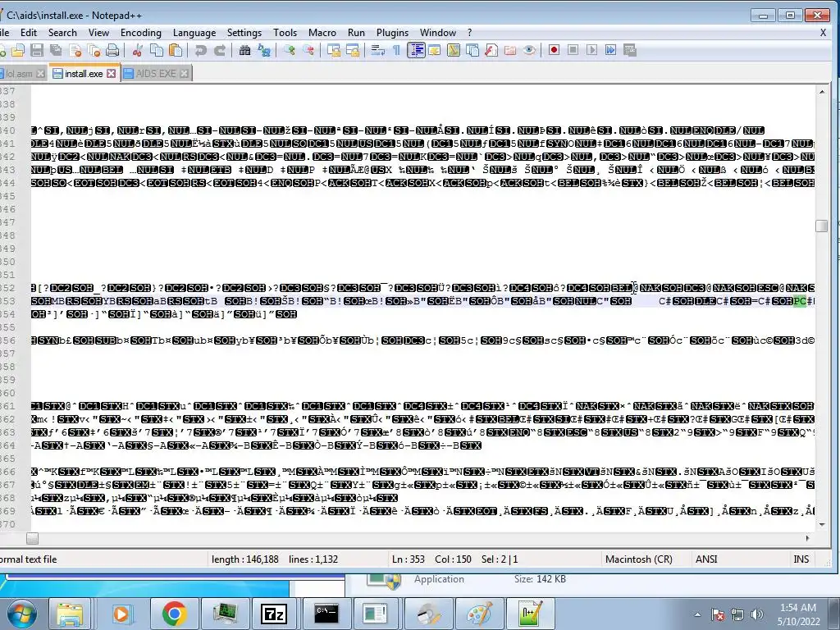
Task: Open the Settings menu
Action: 244,33
